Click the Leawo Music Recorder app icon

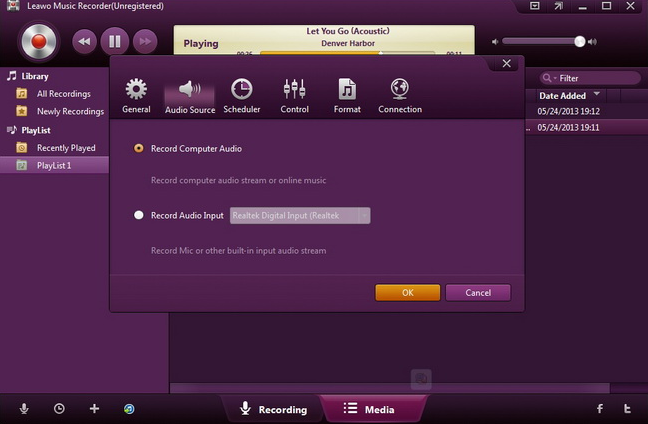pyautogui.click(x=13, y=5)
